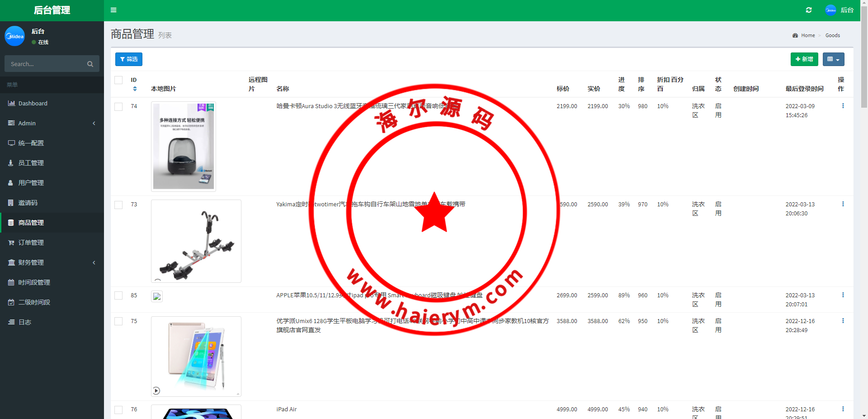
Task: Open row actions for product 85
Action: pos(843,295)
